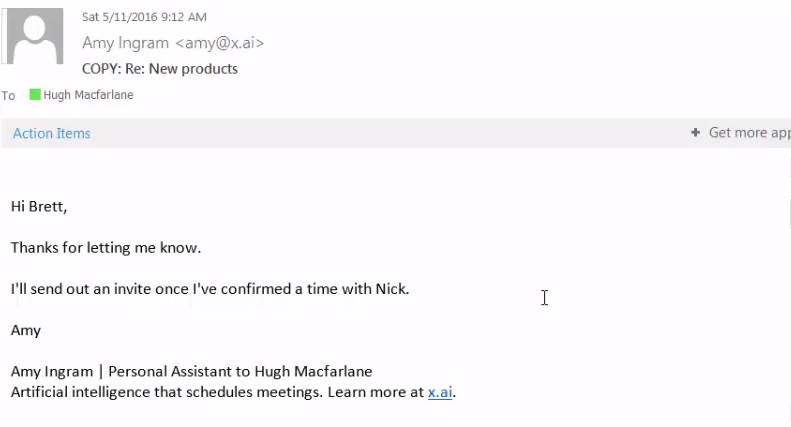Click the standalone Amy sign-off line
This screenshot has height=427, width=791.
click(26, 329)
